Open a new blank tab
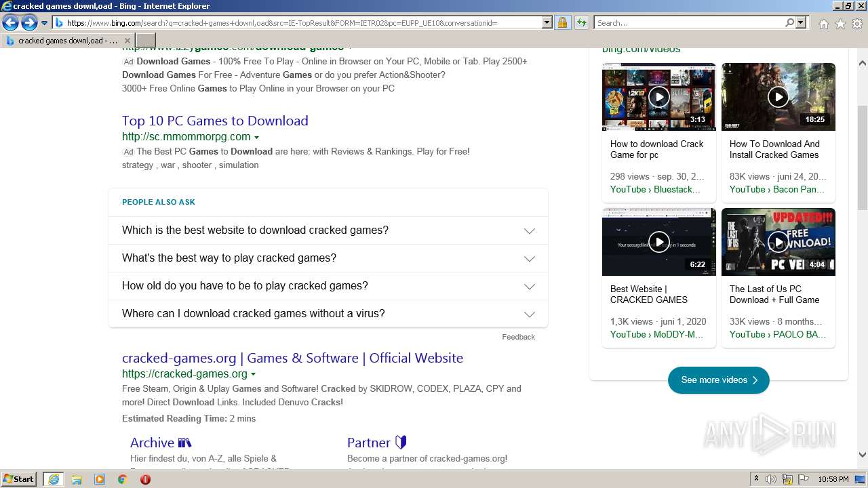This screenshot has width=868, height=488. (145, 41)
